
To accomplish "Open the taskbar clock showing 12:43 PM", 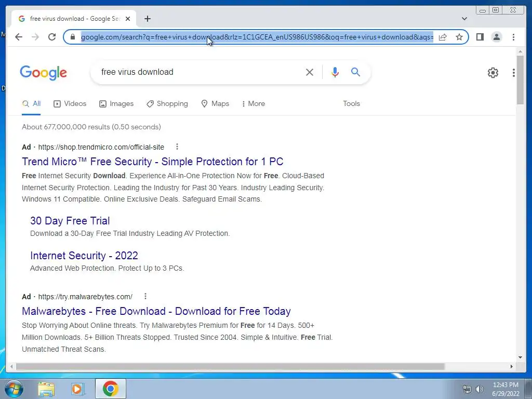I will [506, 389].
